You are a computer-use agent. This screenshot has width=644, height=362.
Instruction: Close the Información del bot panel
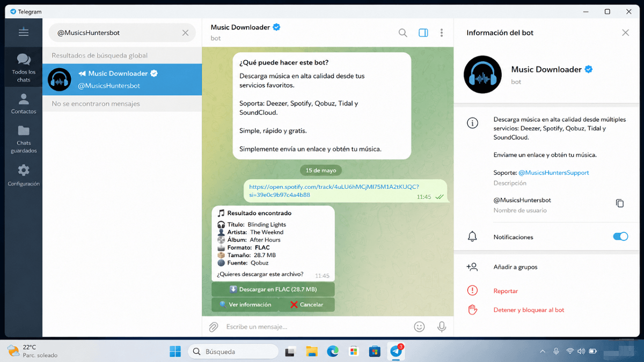click(625, 33)
